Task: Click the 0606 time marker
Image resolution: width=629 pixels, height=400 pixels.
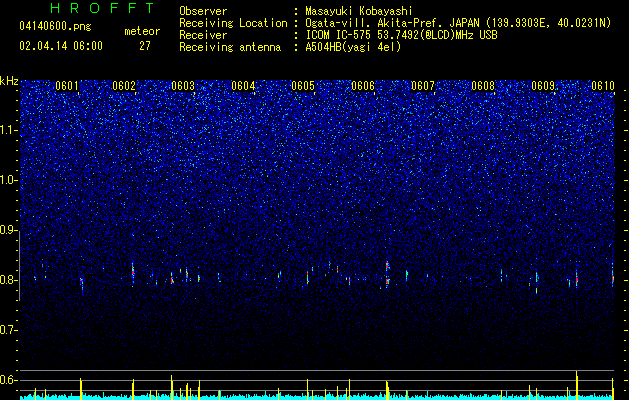Action: (363, 86)
